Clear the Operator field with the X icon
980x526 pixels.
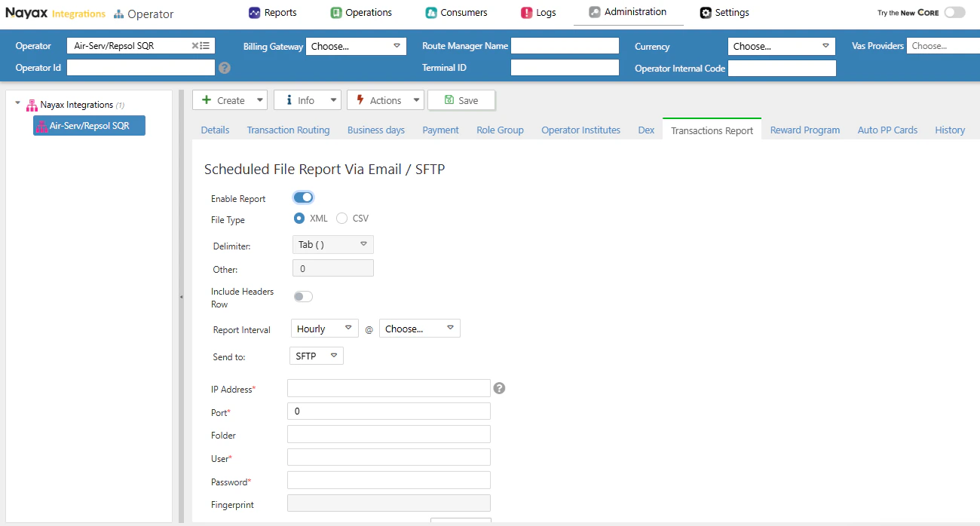pyautogui.click(x=194, y=46)
